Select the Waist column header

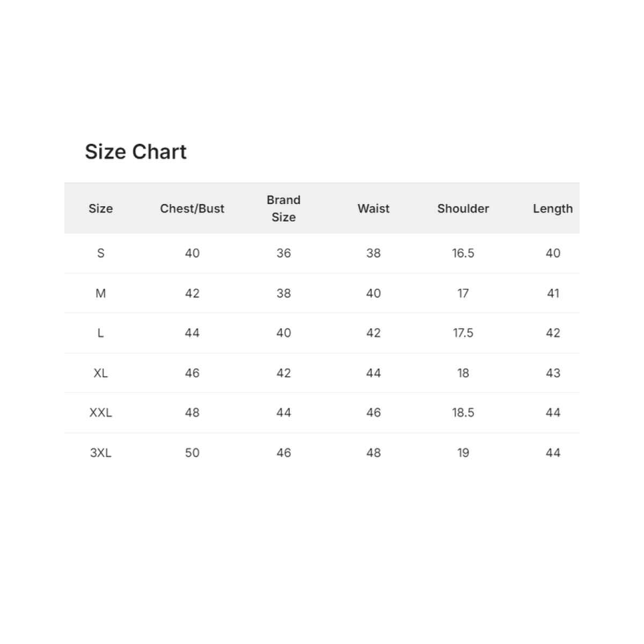click(374, 208)
